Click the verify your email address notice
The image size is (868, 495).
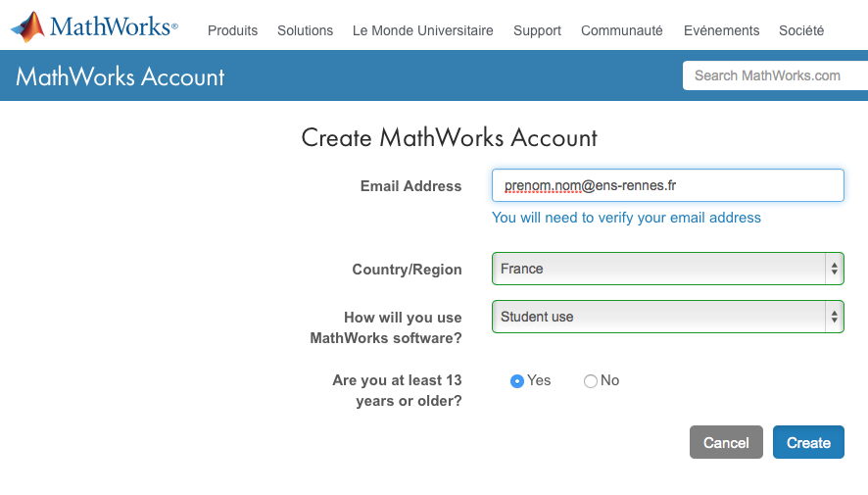pyautogui.click(x=626, y=218)
